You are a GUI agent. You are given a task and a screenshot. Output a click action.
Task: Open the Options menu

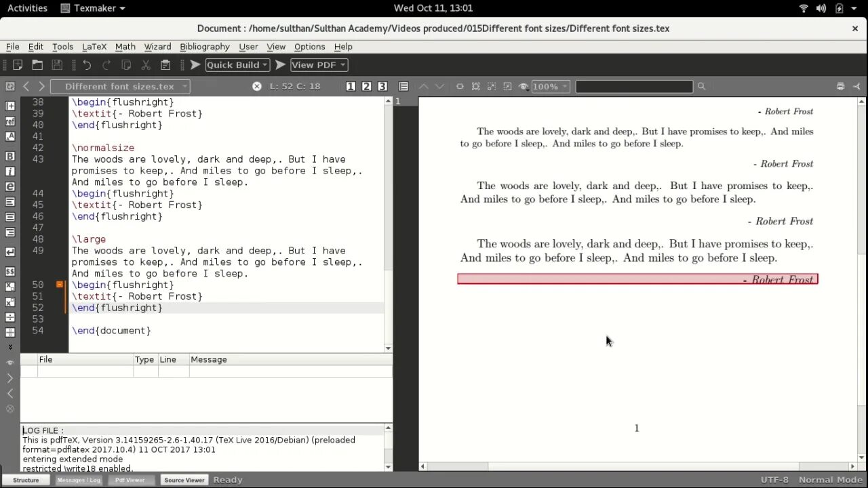click(x=309, y=47)
